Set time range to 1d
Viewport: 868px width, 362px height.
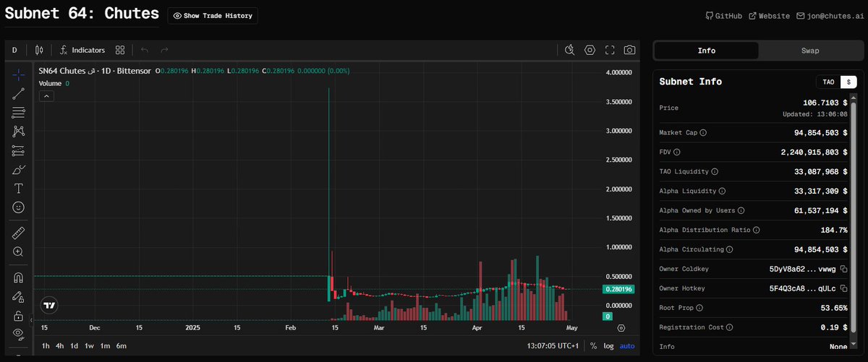74,346
